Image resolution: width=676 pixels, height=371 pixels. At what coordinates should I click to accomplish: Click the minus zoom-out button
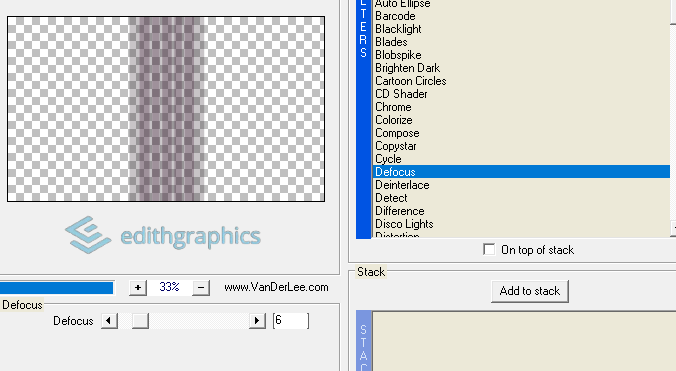[x=201, y=287]
